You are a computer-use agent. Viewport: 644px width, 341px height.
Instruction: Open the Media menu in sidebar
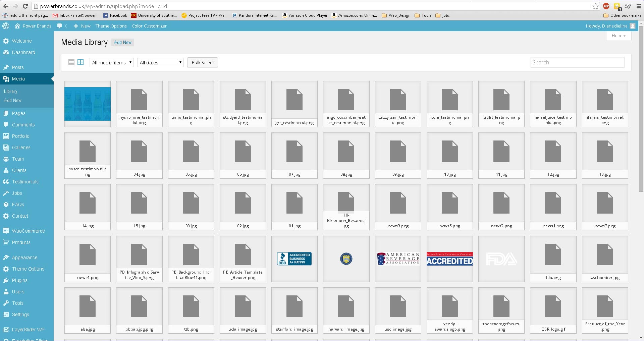click(x=27, y=79)
